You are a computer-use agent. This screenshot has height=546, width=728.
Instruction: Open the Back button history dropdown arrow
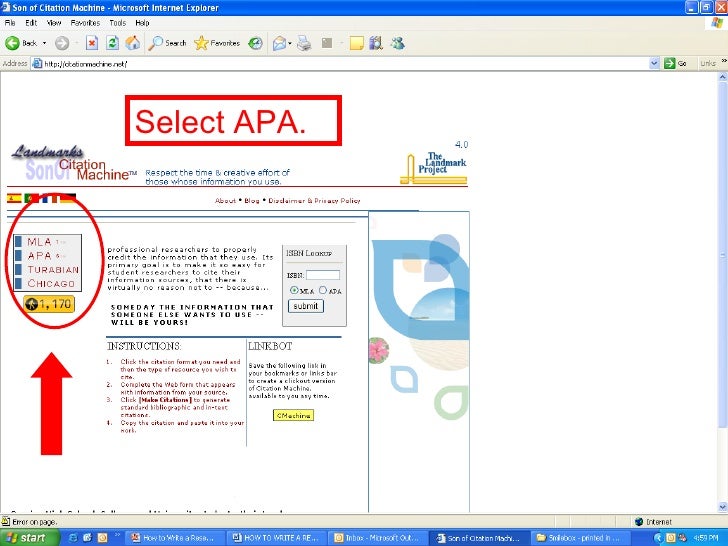point(45,43)
